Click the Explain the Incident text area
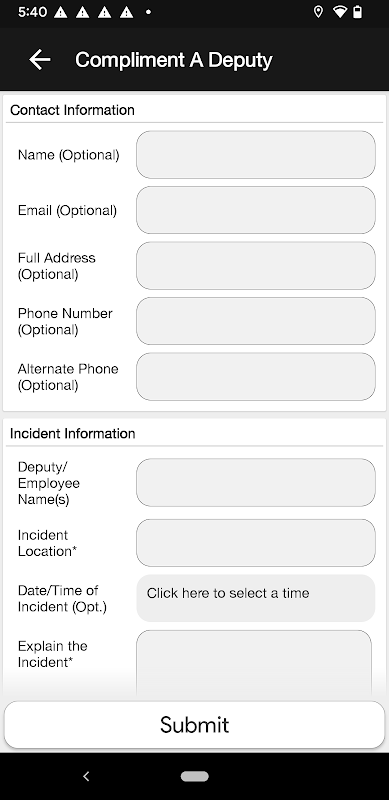389x800 pixels. coord(254,663)
